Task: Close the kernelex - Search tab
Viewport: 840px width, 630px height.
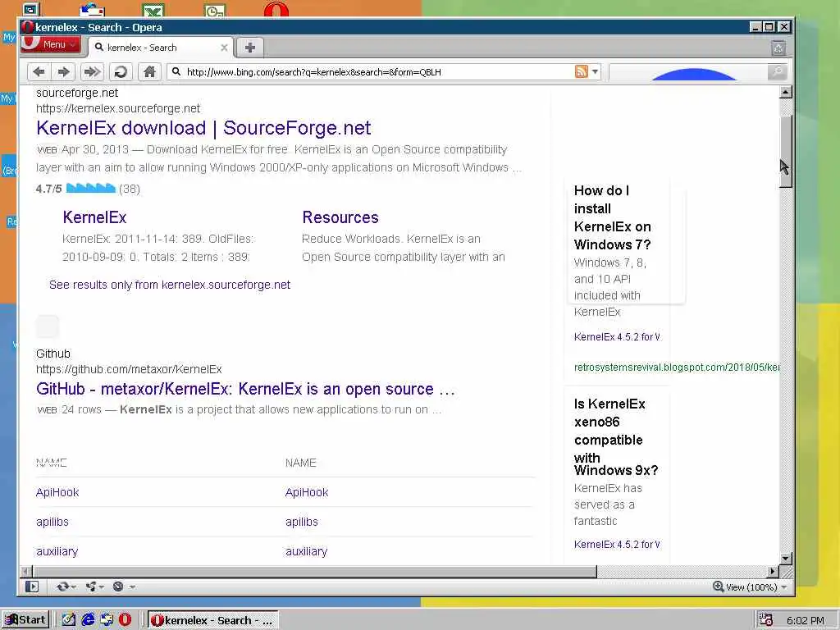Action: 224,48
